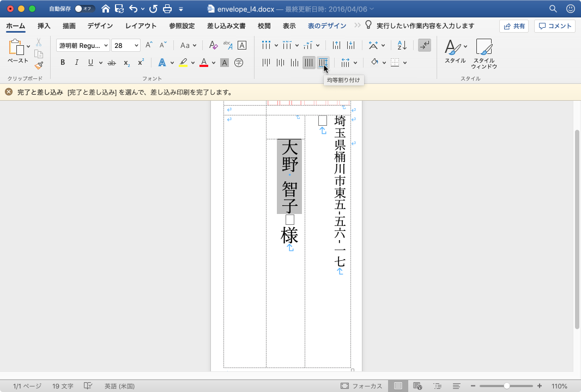The image size is (581, 392).
Task: Insert enclosed character circle icon
Action: [239, 63]
